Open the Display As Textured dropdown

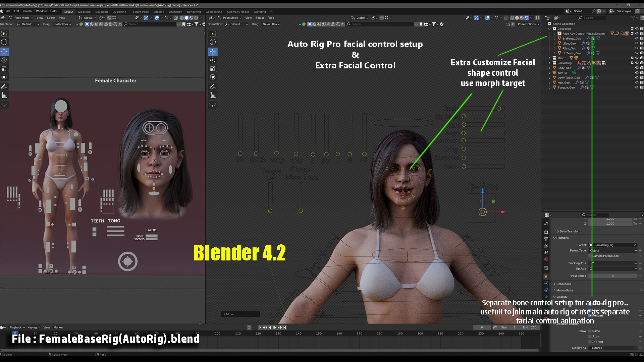click(613, 348)
